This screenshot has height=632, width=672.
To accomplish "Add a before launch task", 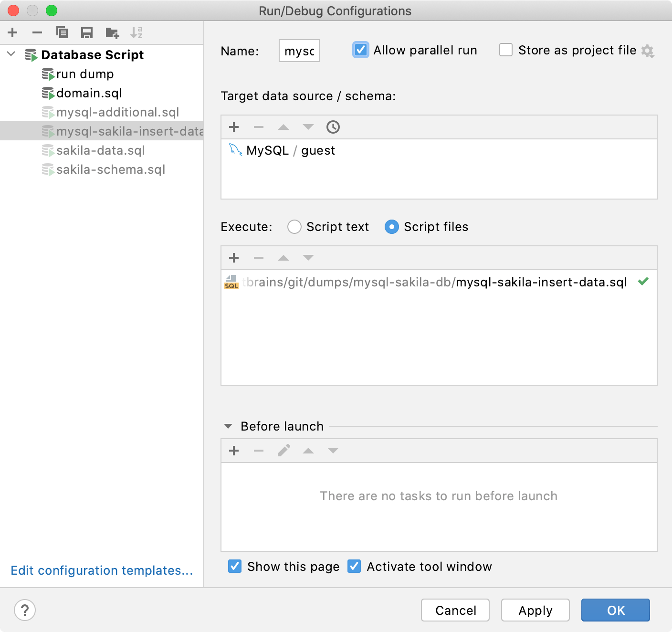I will point(234,450).
